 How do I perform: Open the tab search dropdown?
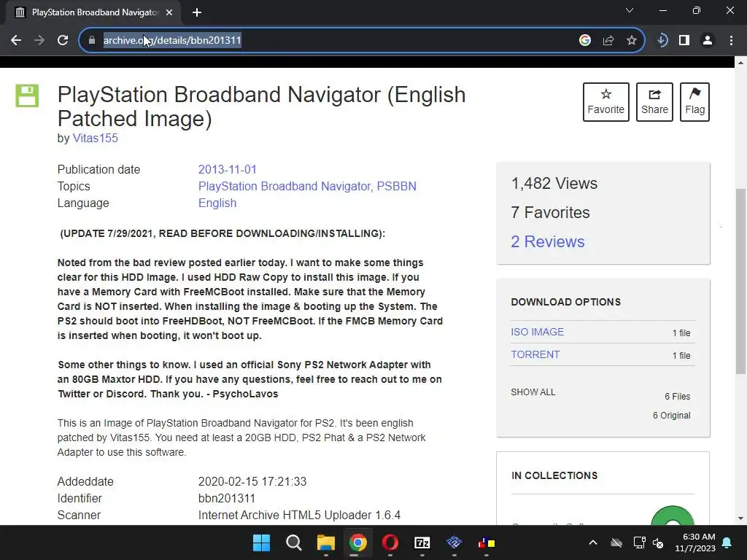pos(630,10)
